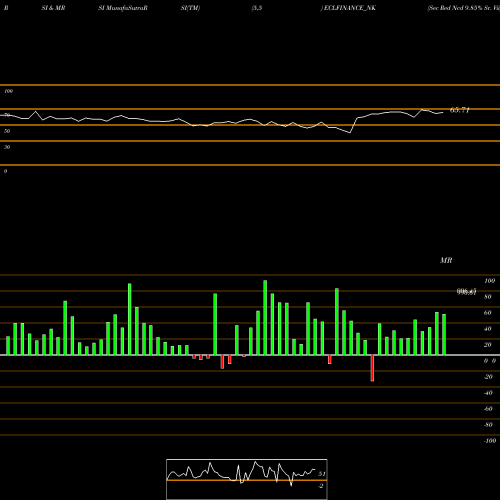Click the SI & MR header label

coord(53,8)
